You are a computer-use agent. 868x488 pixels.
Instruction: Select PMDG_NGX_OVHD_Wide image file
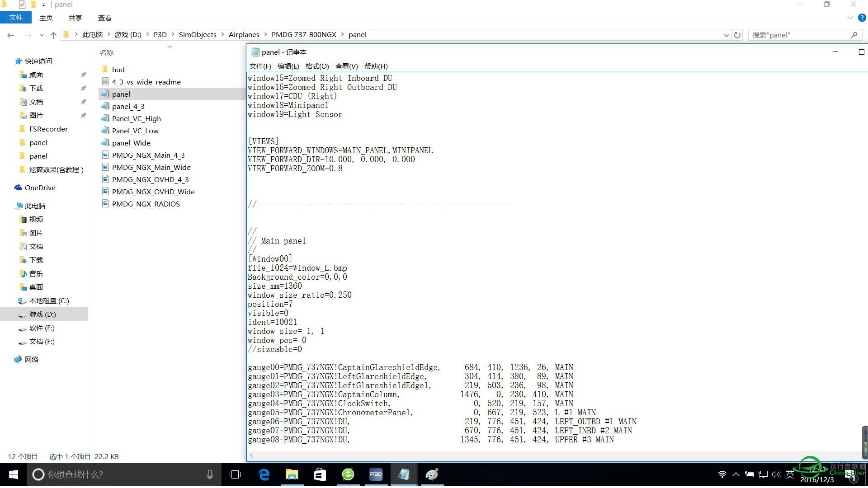point(153,192)
